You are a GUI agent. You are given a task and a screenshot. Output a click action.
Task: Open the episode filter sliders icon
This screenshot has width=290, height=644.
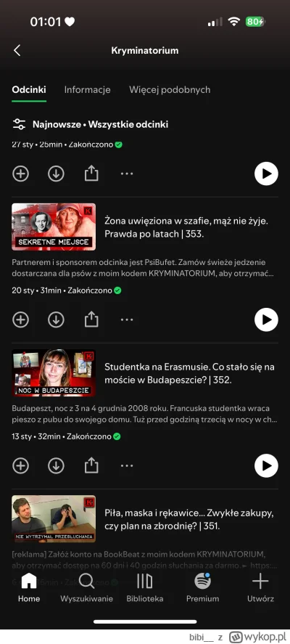pyautogui.click(x=19, y=124)
